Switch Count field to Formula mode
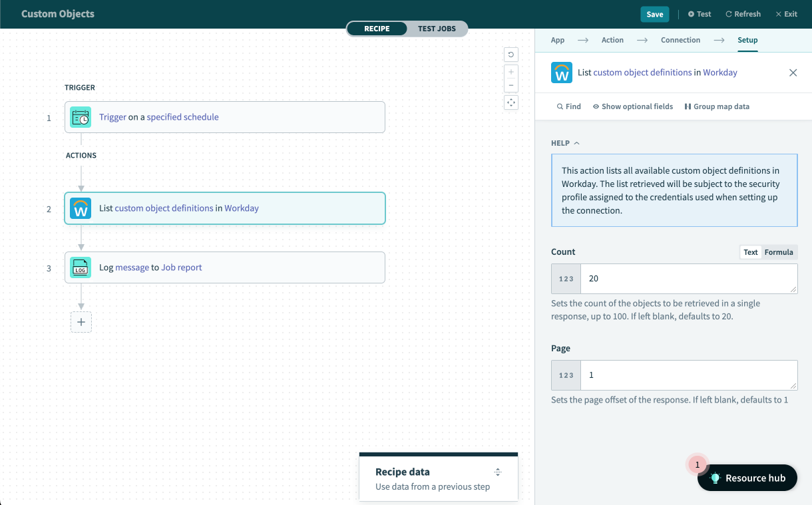This screenshot has height=505, width=812. click(779, 252)
